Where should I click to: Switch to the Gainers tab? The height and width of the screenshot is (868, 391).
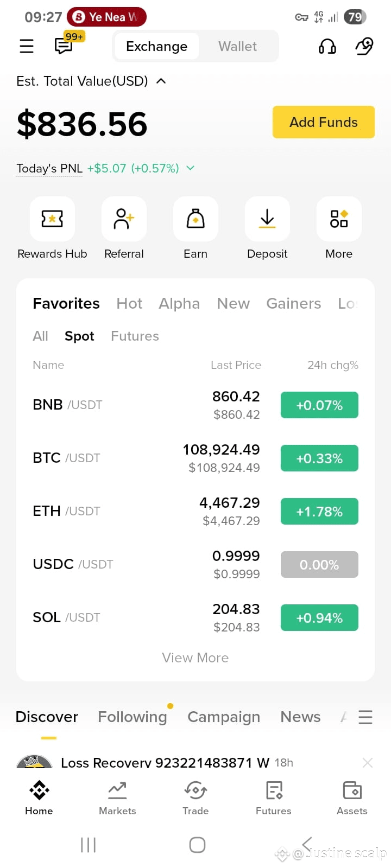click(294, 303)
